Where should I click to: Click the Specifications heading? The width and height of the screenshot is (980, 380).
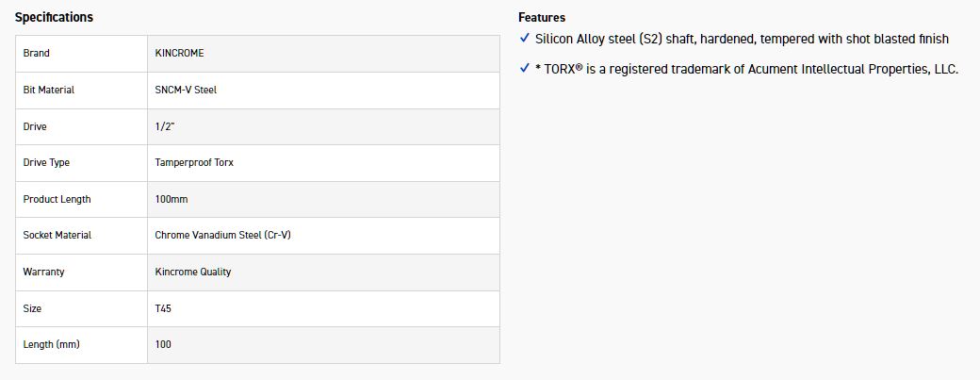[54, 18]
